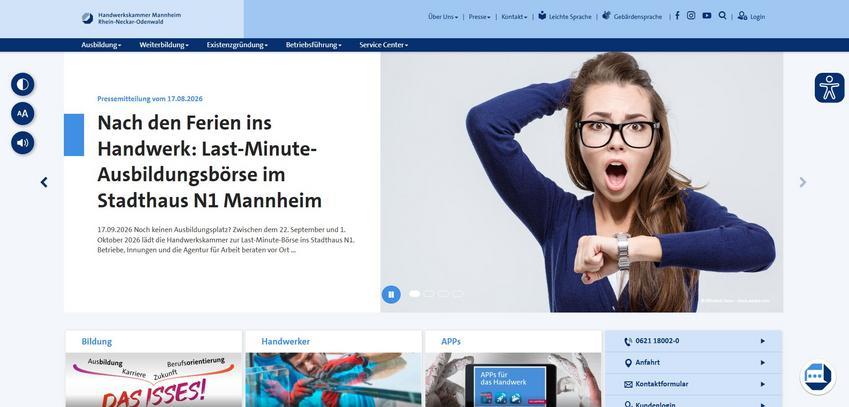The width and height of the screenshot is (849, 407).
Task: Click the location pin icon at Anfahrt
Action: (x=628, y=363)
